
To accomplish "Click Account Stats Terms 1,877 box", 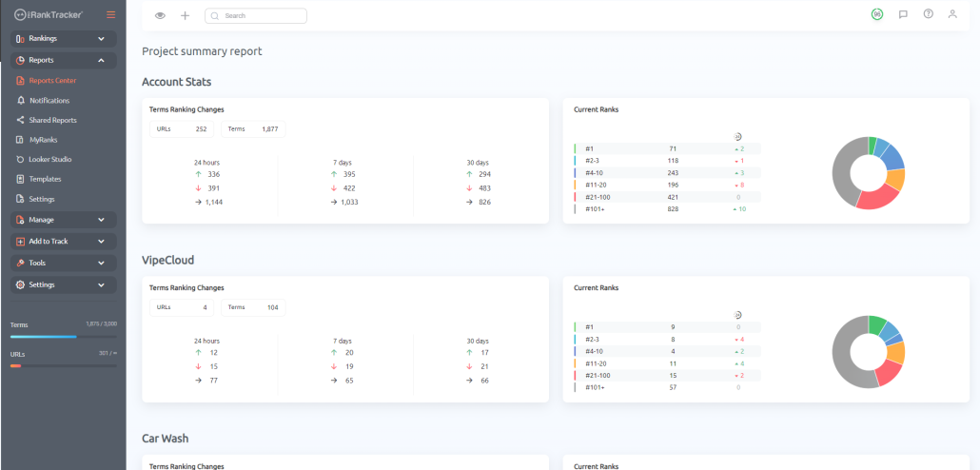I will (253, 129).
